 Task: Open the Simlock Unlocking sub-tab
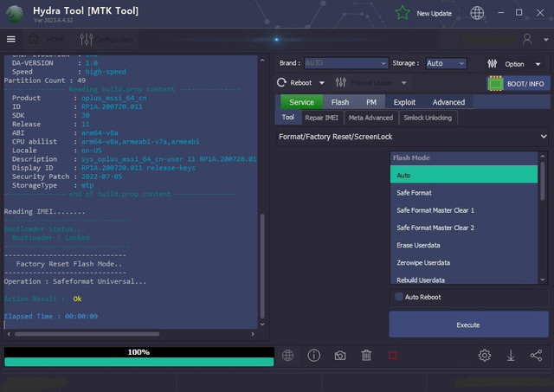pos(428,118)
